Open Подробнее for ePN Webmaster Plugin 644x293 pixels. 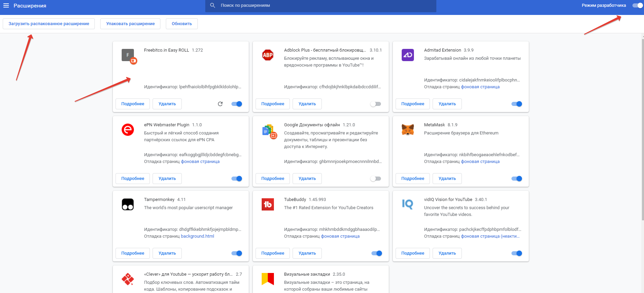[133, 179]
